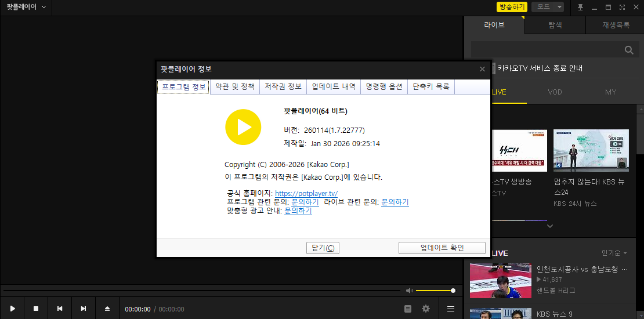Open the settings gear icon

coord(426,309)
